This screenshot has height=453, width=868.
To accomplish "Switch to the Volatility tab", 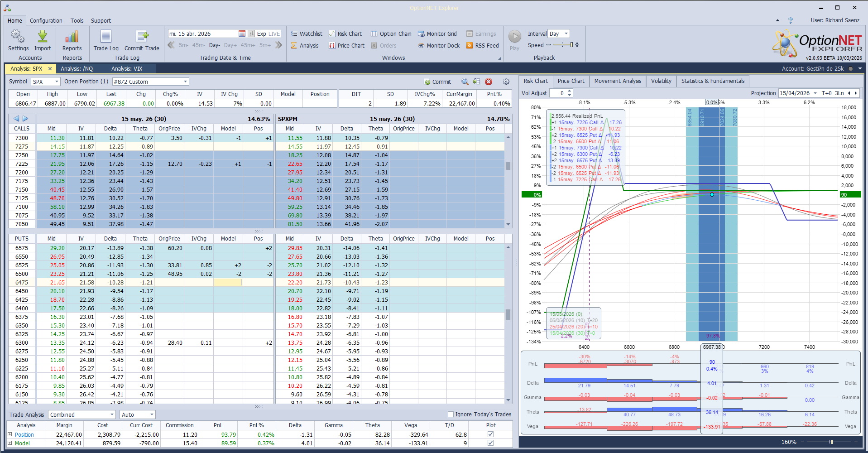I will click(x=661, y=81).
